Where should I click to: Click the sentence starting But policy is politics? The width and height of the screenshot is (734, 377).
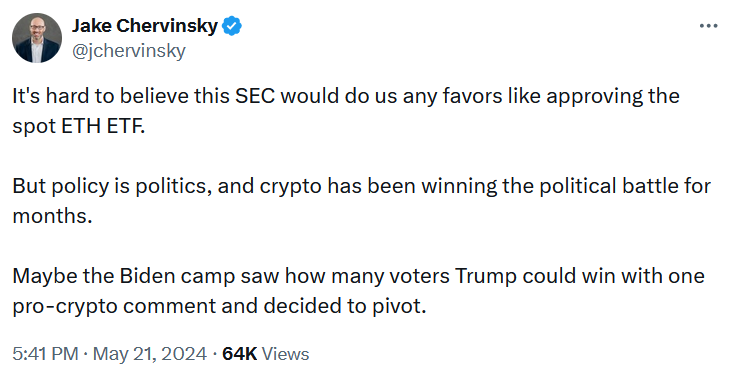coord(361,200)
